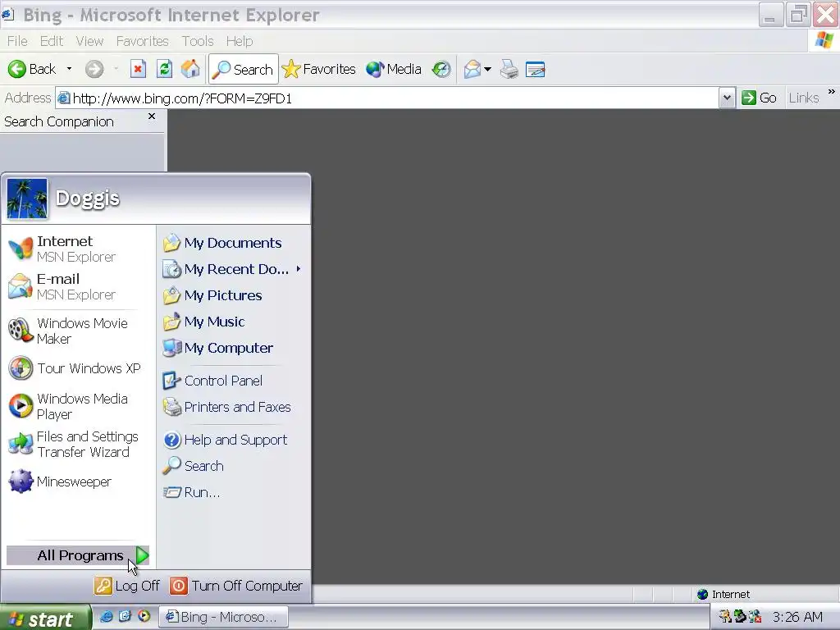Open the Favorites toolbar button
The image size is (840, 630).
coord(319,69)
